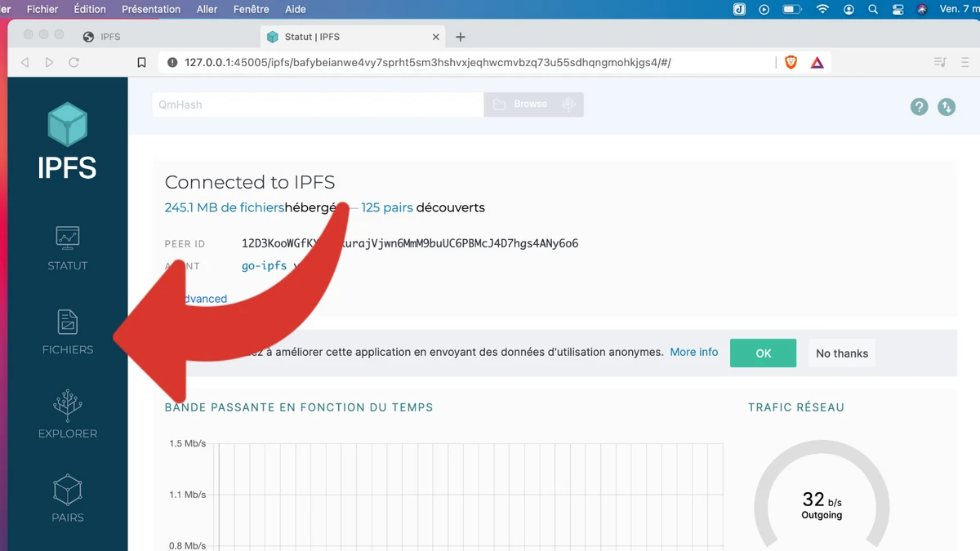Click the help question mark icon
Screen dimensions: 980x551
pos(920,106)
